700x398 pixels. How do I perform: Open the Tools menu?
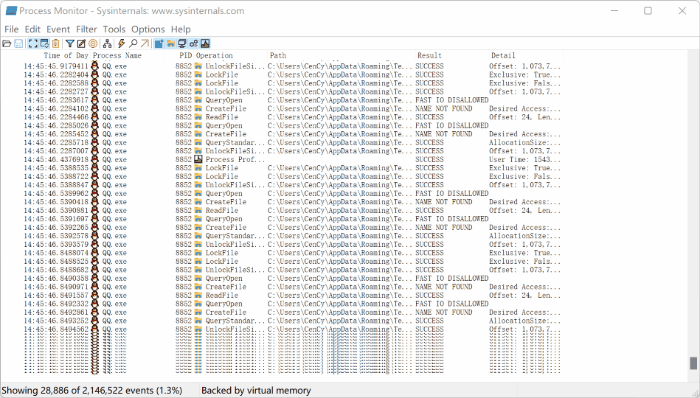click(x=114, y=29)
